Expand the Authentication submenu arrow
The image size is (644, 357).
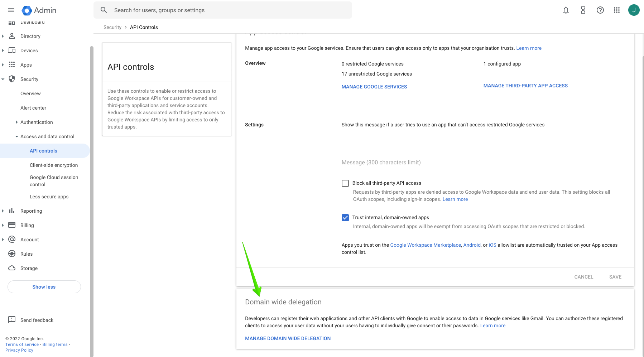17,122
